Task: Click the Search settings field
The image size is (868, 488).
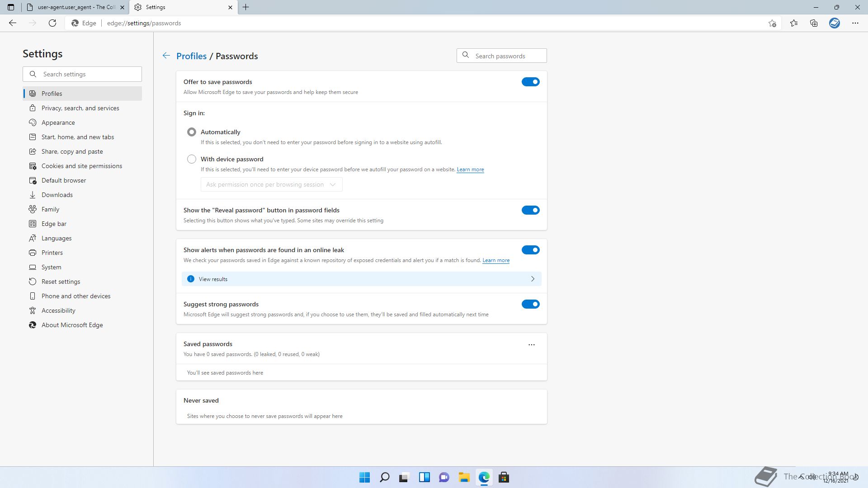Action: point(82,74)
